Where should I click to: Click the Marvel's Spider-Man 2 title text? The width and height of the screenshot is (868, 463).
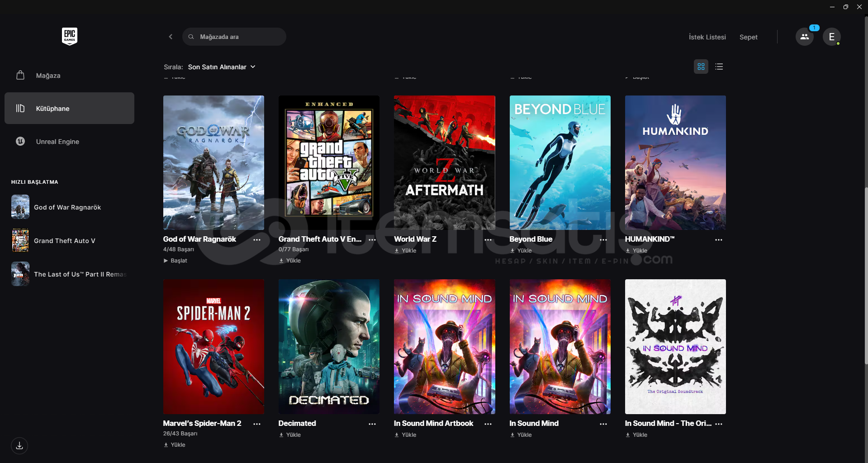click(202, 423)
